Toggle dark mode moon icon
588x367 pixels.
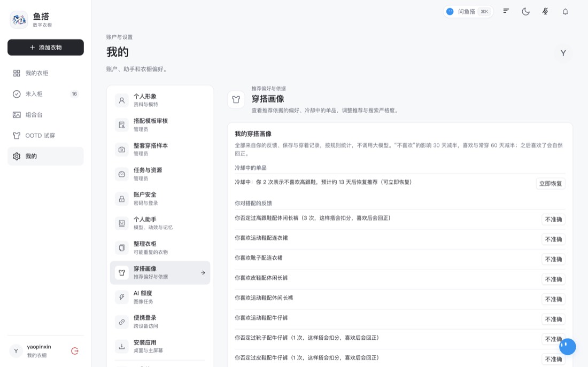tap(526, 12)
